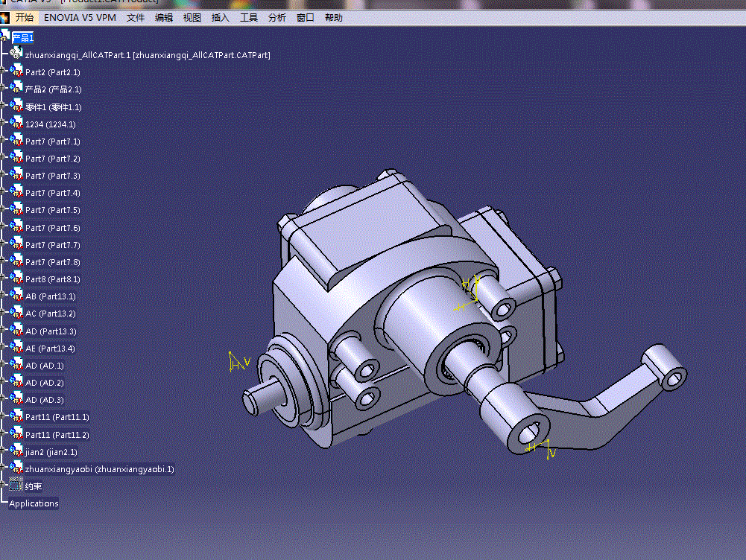This screenshot has height=560, width=746.
Task: Select the AC (Part13.2) label
Action: (x=51, y=314)
